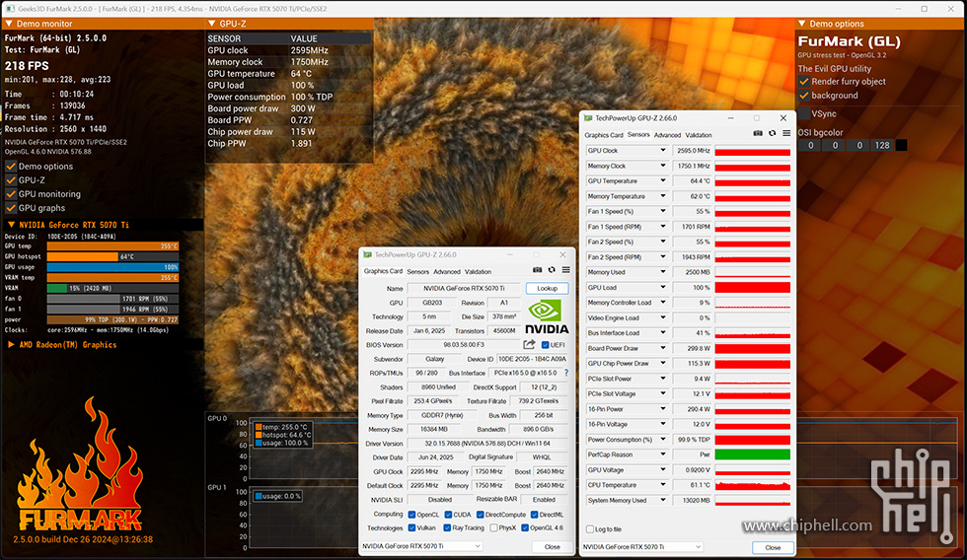This screenshot has height=560, width=967.
Task: Open GPU Clock sensor dropdown arrow
Action: (663, 150)
